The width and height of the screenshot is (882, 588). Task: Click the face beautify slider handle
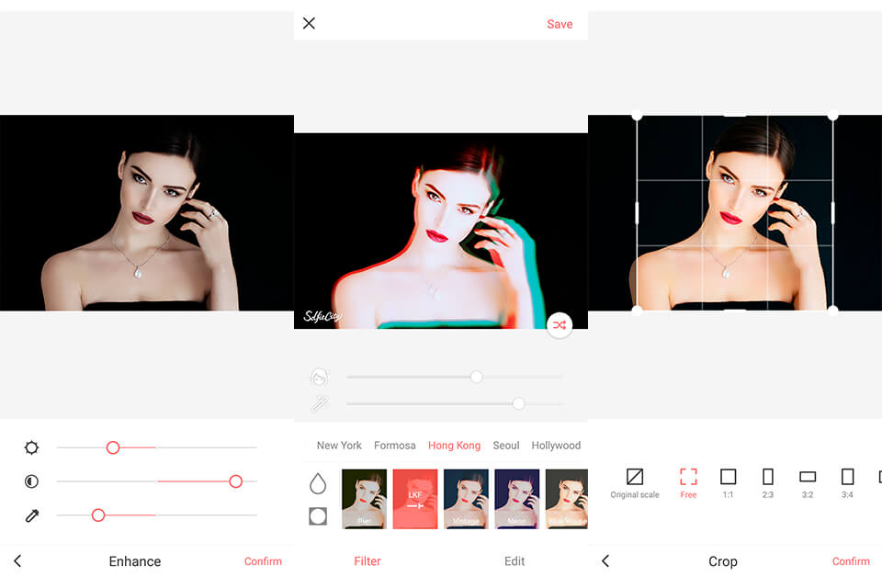point(477,377)
